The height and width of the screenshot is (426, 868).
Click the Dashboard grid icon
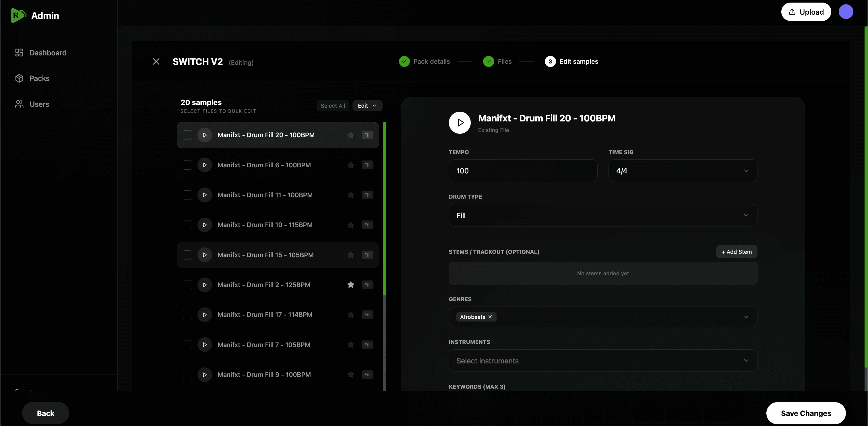coord(19,53)
